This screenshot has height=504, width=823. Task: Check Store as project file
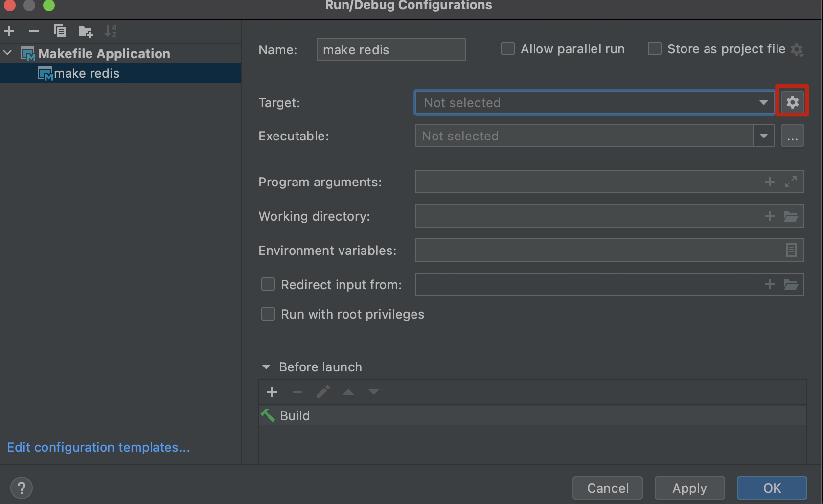pos(655,49)
